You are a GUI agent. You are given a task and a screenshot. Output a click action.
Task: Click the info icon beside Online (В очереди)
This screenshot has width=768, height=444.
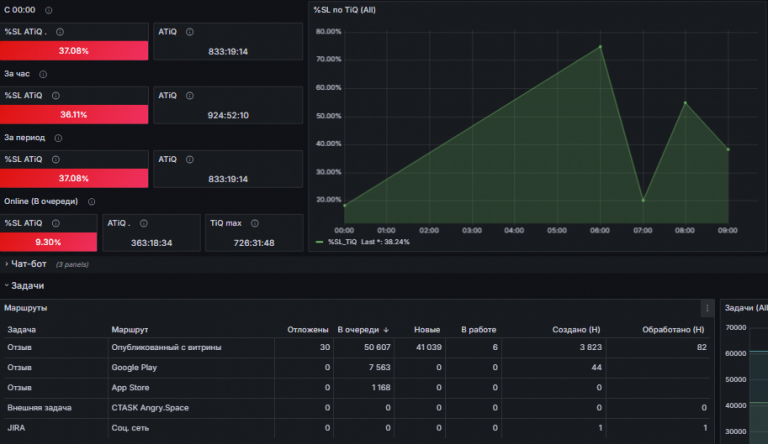click(92, 201)
